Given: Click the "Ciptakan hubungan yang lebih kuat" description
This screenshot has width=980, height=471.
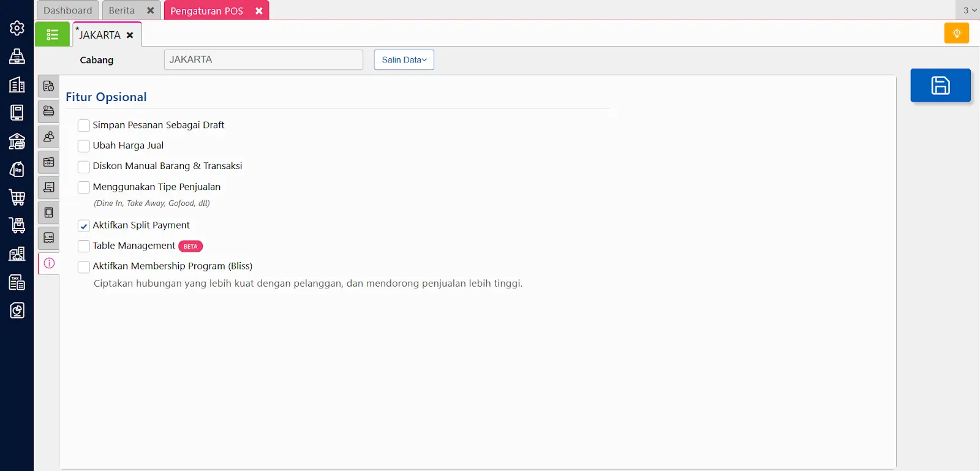Looking at the screenshot, I should click(308, 284).
